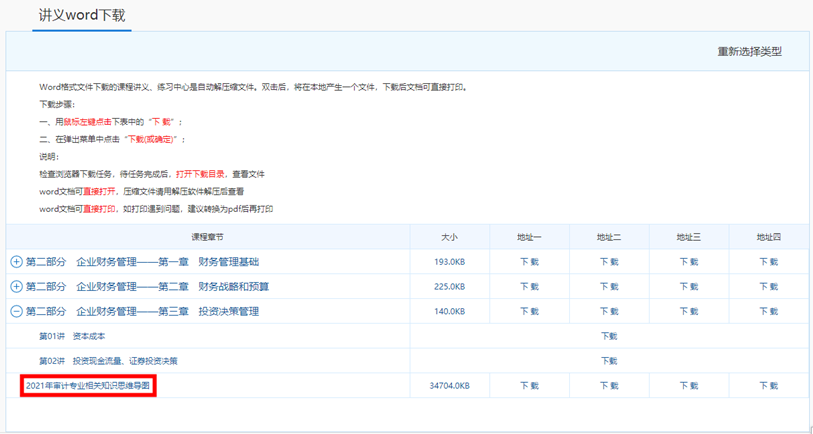Open 2021年审计专业相关知识思维导图 link
The height and width of the screenshot is (434, 813).
click(89, 385)
